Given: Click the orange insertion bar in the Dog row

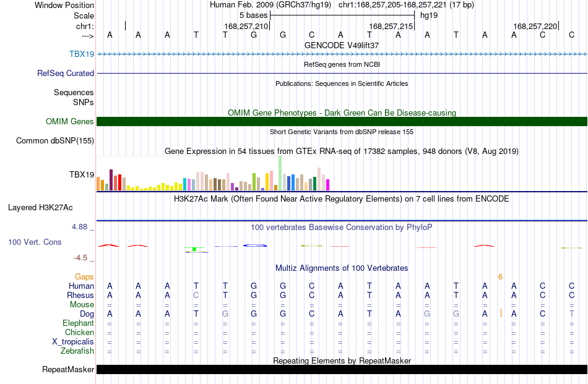Looking at the screenshot, I should (x=501, y=313).
